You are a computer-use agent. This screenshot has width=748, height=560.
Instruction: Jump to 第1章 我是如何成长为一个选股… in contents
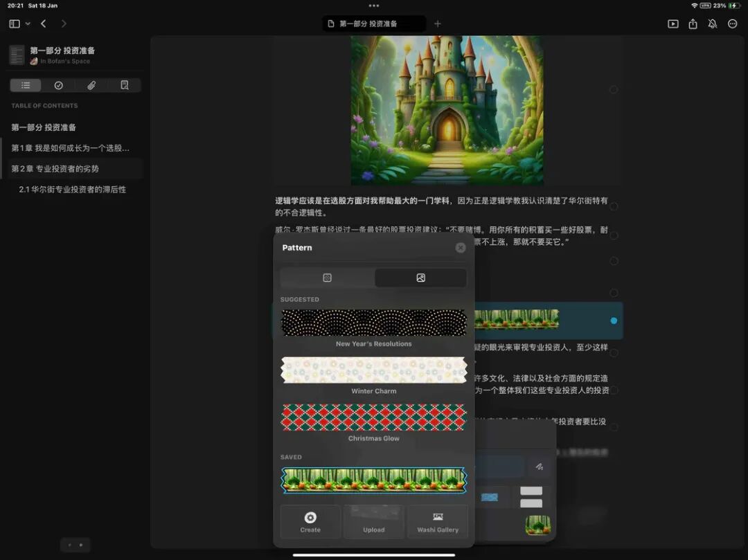(x=70, y=147)
